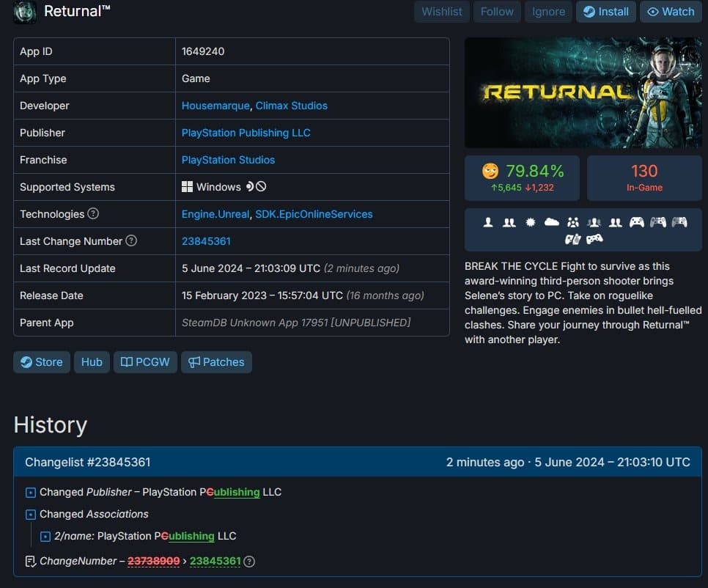
Task: Click the Family Sharing people icon
Action: (573, 222)
